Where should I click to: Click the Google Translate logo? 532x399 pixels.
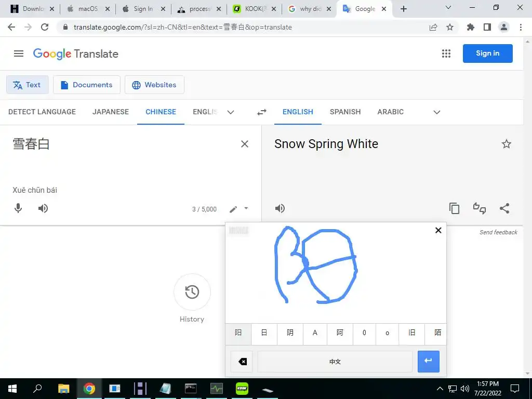[76, 54]
